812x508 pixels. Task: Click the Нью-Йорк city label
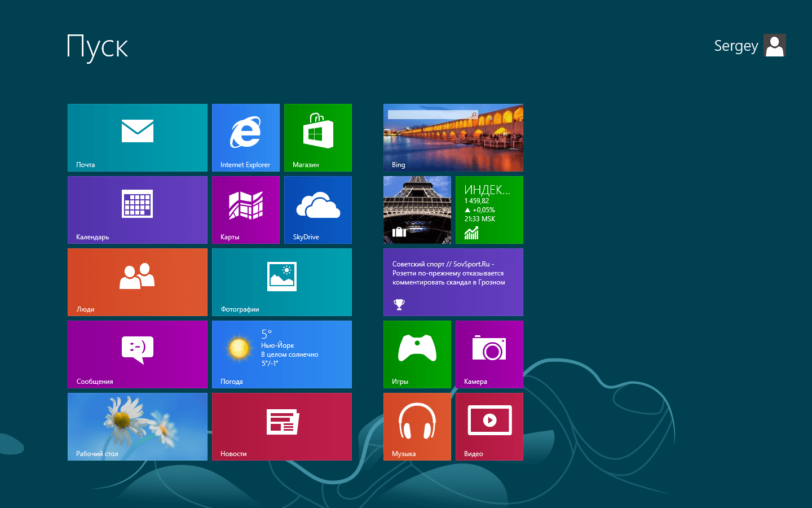click(277, 345)
